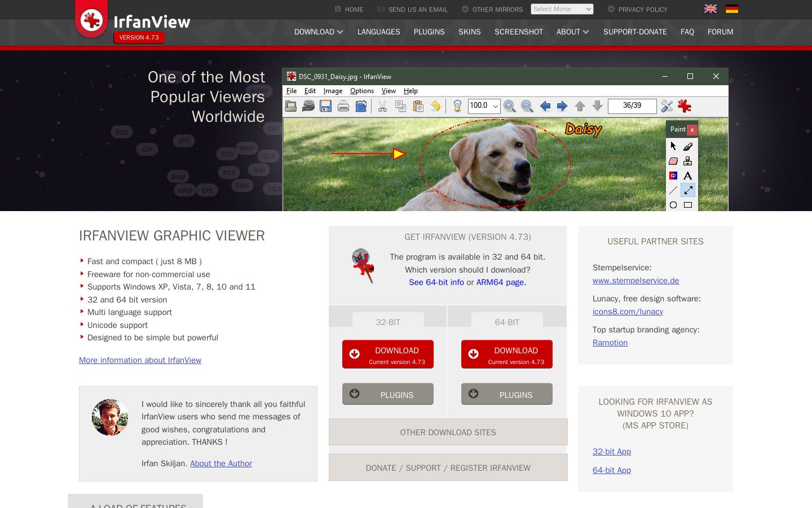Close the Paint tool panel
This screenshot has height=508, width=812.
pyautogui.click(x=692, y=130)
